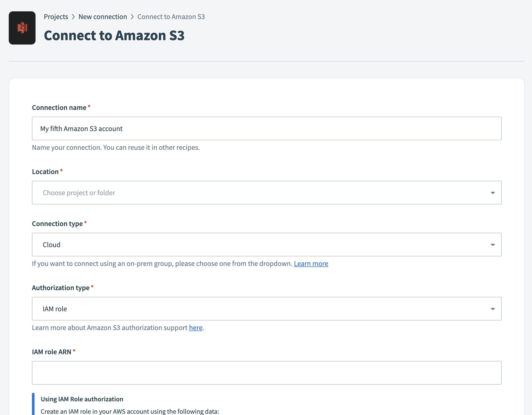Open the Learn more link
The width and height of the screenshot is (532, 415).
[311, 263]
